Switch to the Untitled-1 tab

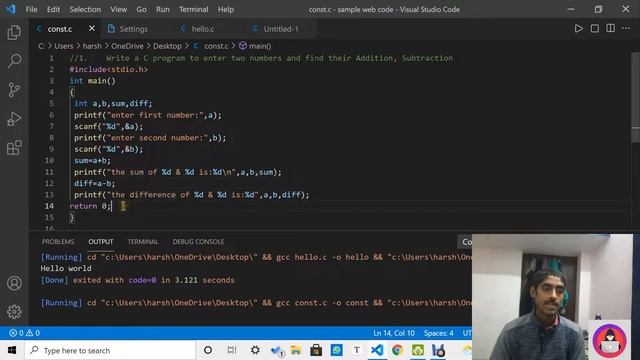coord(280,29)
